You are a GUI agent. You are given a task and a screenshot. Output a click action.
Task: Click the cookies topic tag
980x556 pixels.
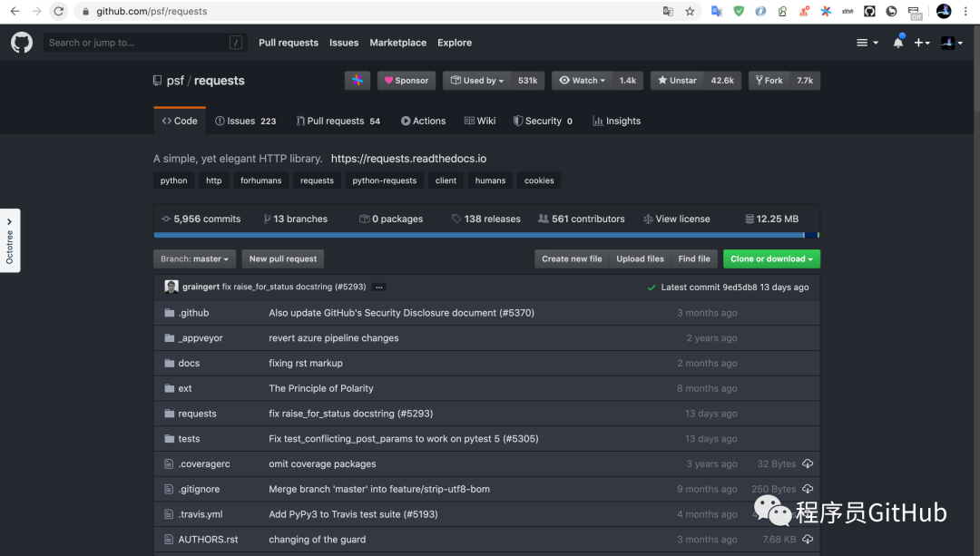[539, 180]
